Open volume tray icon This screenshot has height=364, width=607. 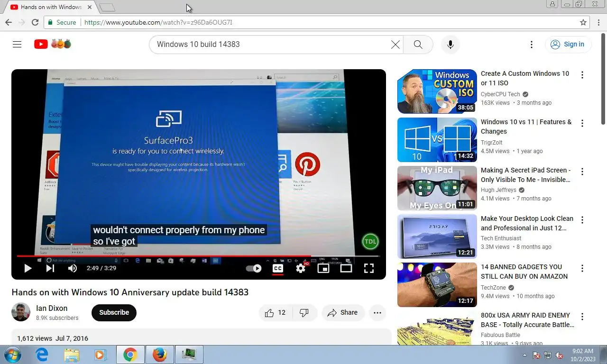[x=559, y=355]
